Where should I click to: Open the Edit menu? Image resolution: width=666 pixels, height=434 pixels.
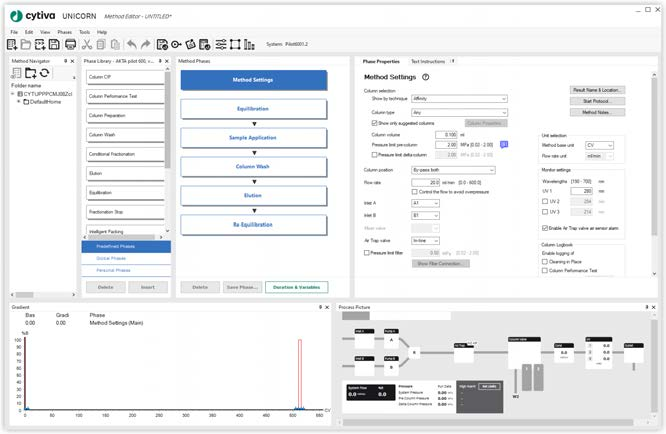point(29,32)
